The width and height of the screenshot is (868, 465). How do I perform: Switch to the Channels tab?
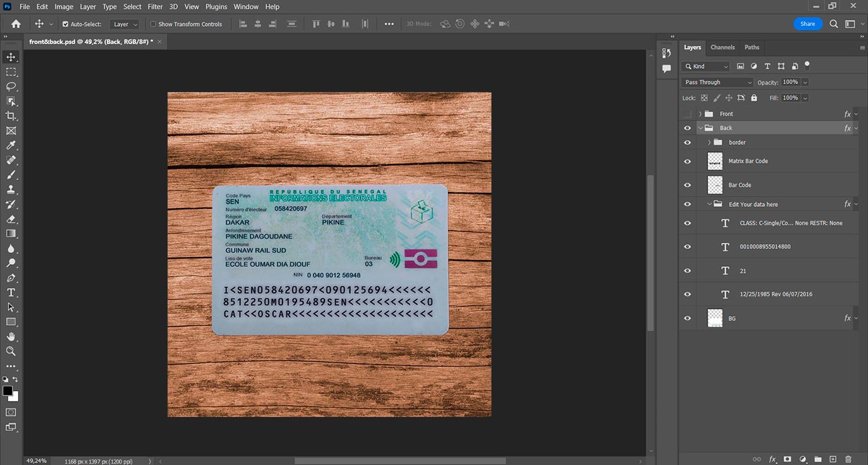(722, 47)
